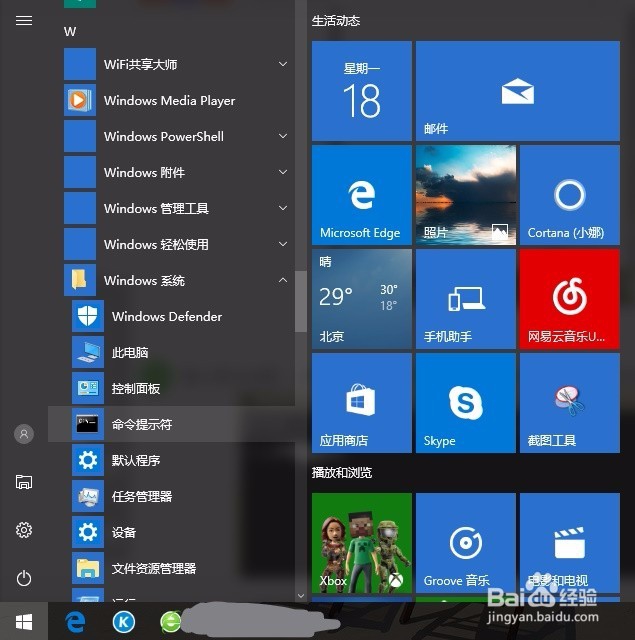
Task: Select the 命令提示符 label
Action: [142, 424]
